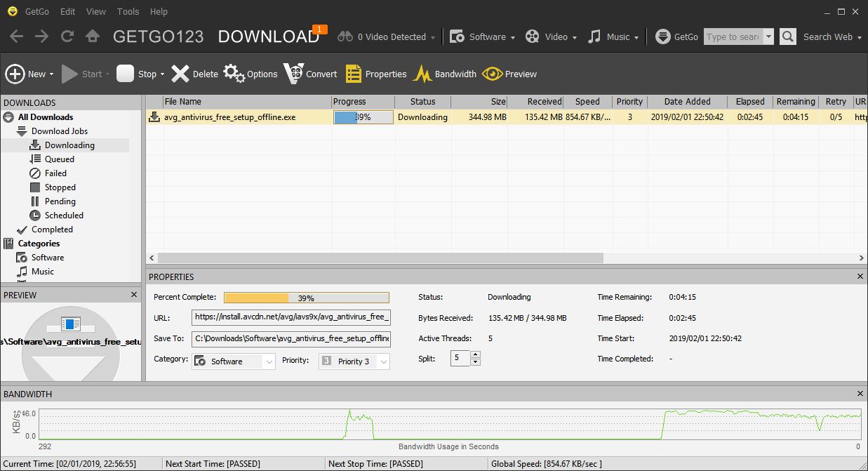This screenshot has height=471, width=868.
Task: Click the Type to search input field
Action: click(733, 37)
